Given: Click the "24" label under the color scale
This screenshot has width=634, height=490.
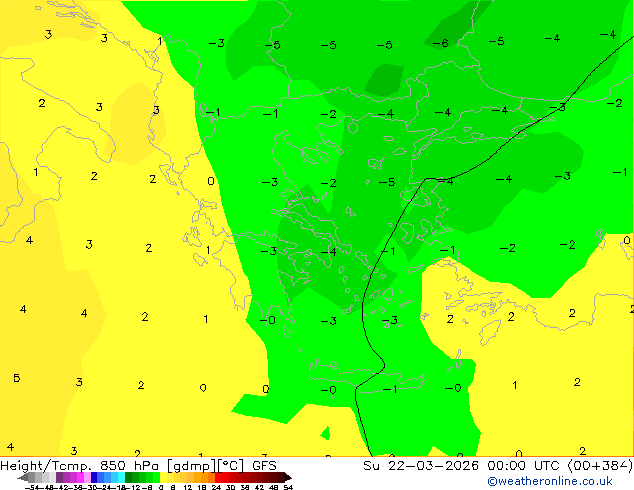Looking at the screenshot, I should click(216, 487).
